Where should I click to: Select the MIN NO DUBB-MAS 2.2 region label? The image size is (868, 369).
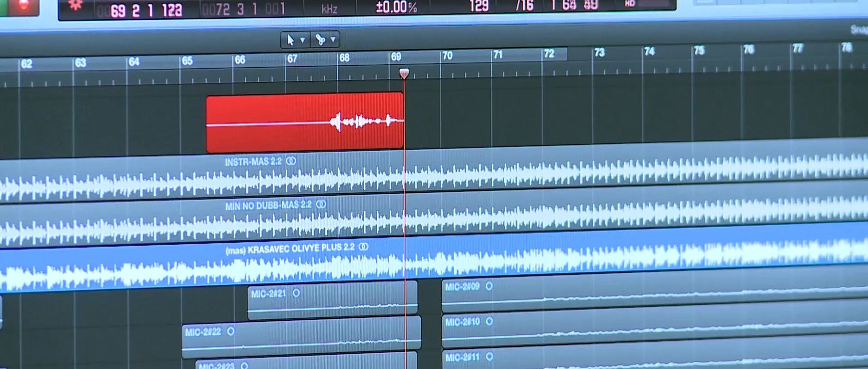tap(268, 206)
